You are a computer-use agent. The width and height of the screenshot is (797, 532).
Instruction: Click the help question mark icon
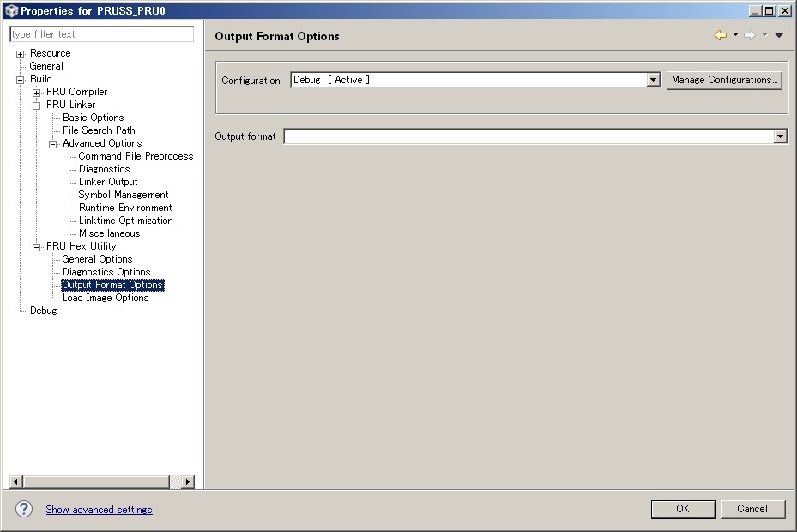click(24, 509)
